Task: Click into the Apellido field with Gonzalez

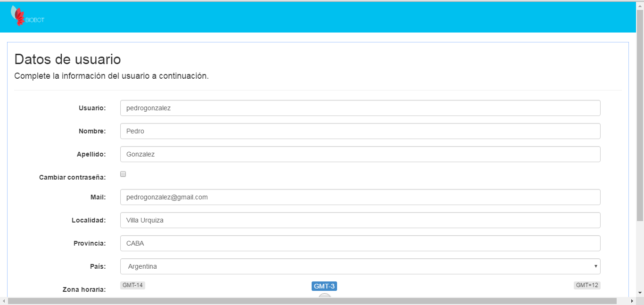Action: point(360,154)
